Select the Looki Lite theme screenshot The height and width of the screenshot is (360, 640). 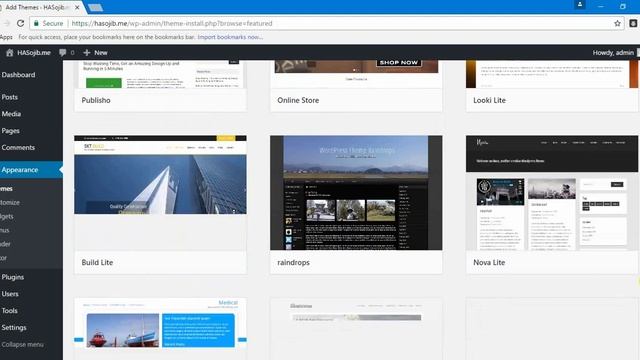click(552, 74)
